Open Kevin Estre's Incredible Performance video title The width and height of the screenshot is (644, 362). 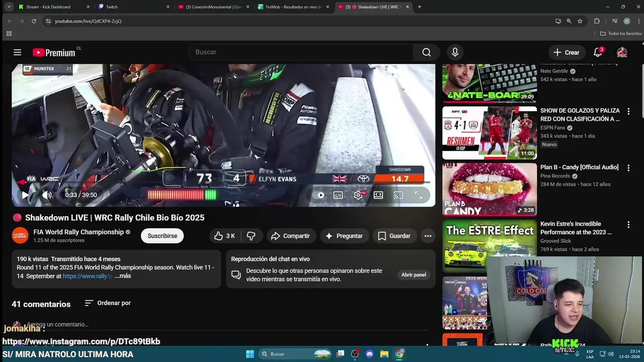click(x=577, y=228)
